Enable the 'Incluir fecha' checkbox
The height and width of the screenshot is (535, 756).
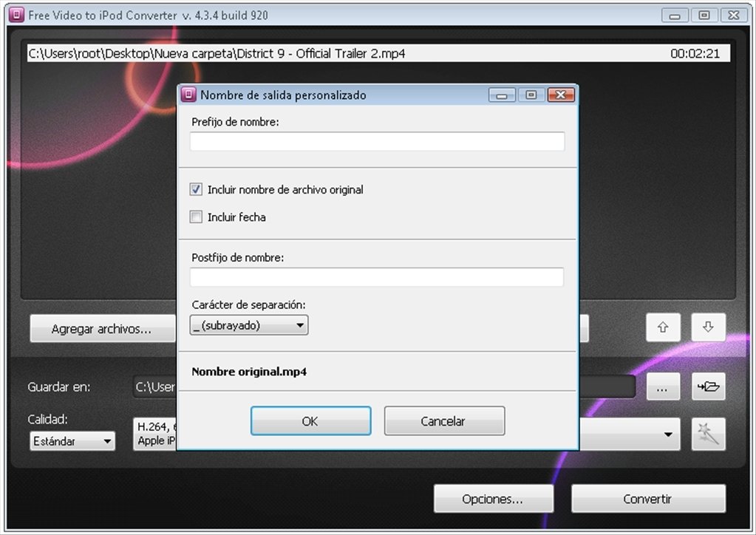pyautogui.click(x=196, y=217)
